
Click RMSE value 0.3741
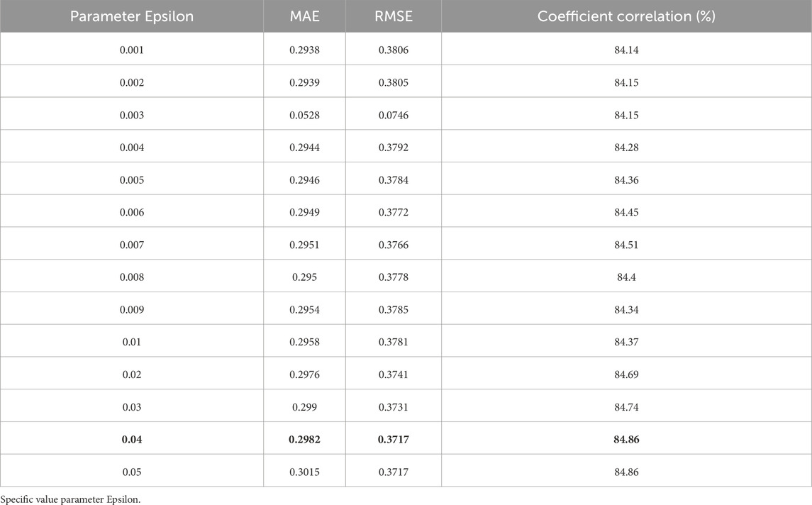(394, 374)
